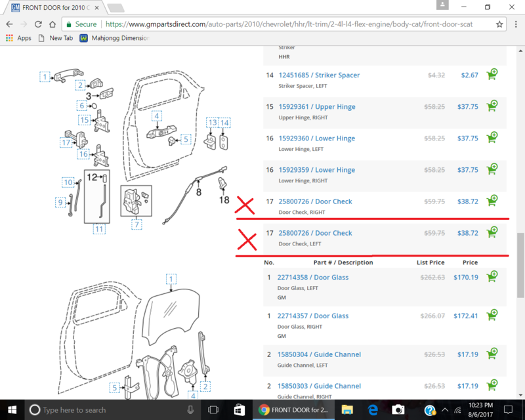Open the clock and date flyout
The width and height of the screenshot is (525, 420).
tap(480, 409)
